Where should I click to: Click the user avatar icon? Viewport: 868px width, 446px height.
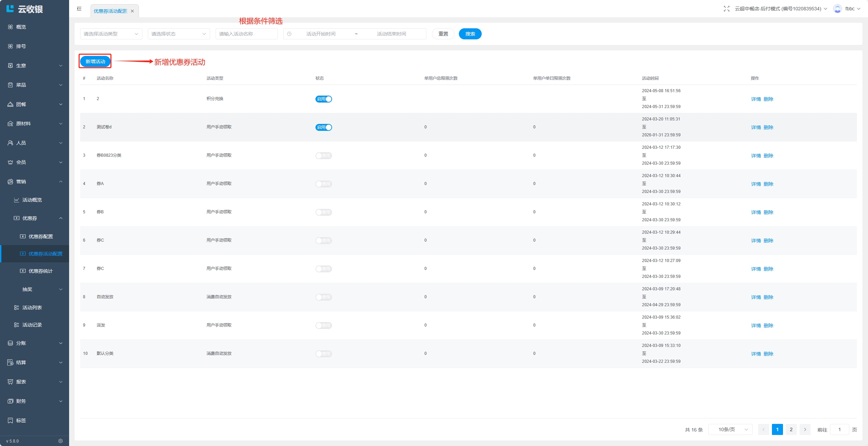pos(837,9)
